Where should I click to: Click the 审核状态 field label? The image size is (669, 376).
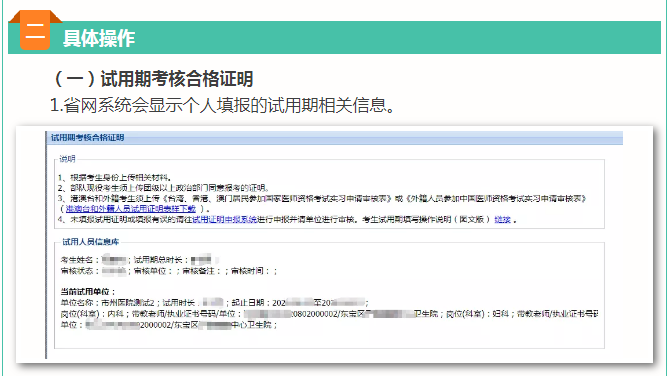point(80,271)
